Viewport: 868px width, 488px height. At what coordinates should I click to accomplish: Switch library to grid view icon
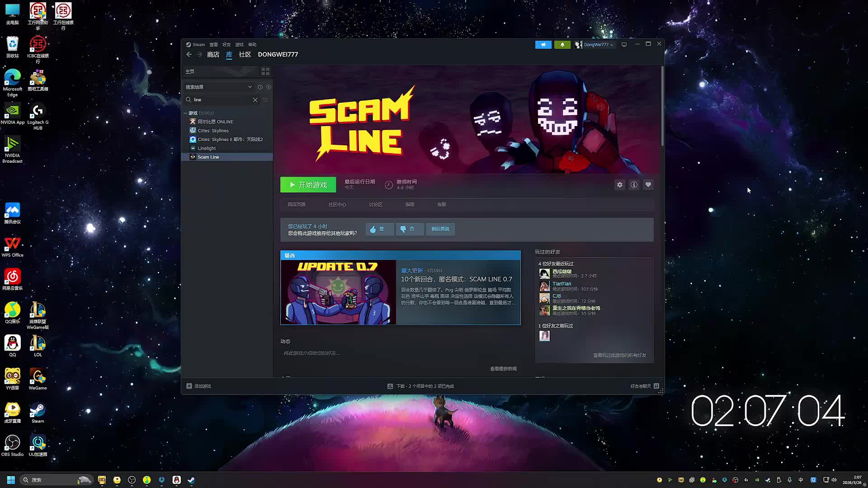tap(265, 71)
